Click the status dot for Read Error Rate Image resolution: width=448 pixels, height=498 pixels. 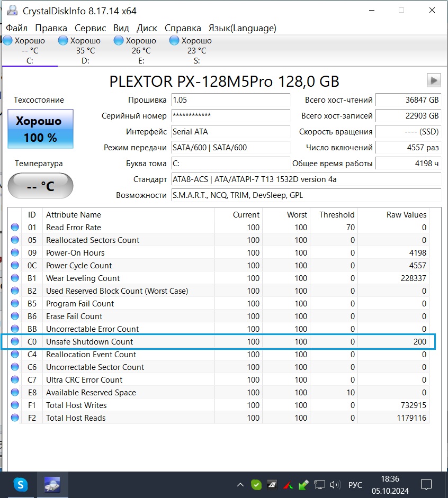[15, 227]
